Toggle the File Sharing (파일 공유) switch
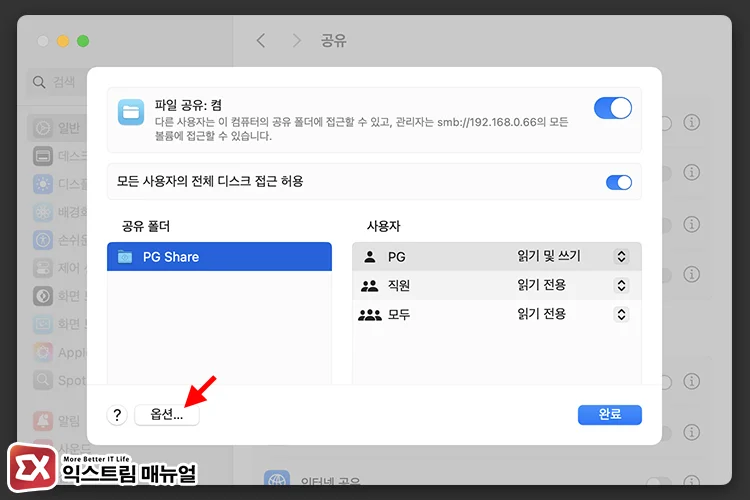Image resolution: width=750 pixels, height=500 pixels. tap(613, 108)
